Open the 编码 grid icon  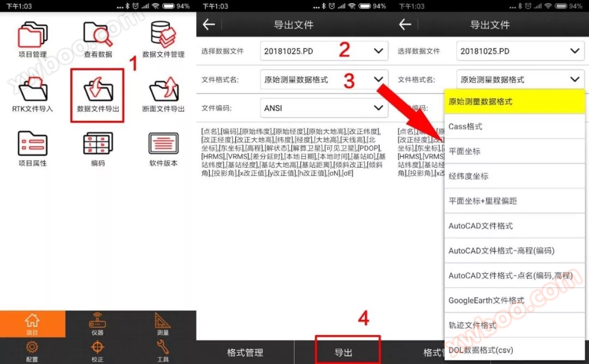(98, 145)
